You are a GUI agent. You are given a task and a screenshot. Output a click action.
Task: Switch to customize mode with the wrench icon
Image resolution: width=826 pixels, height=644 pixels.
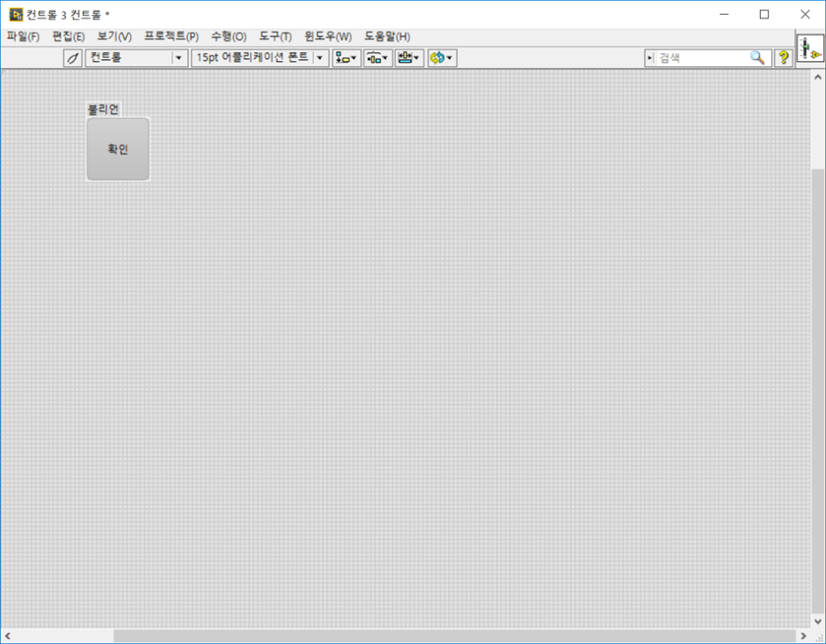72,58
